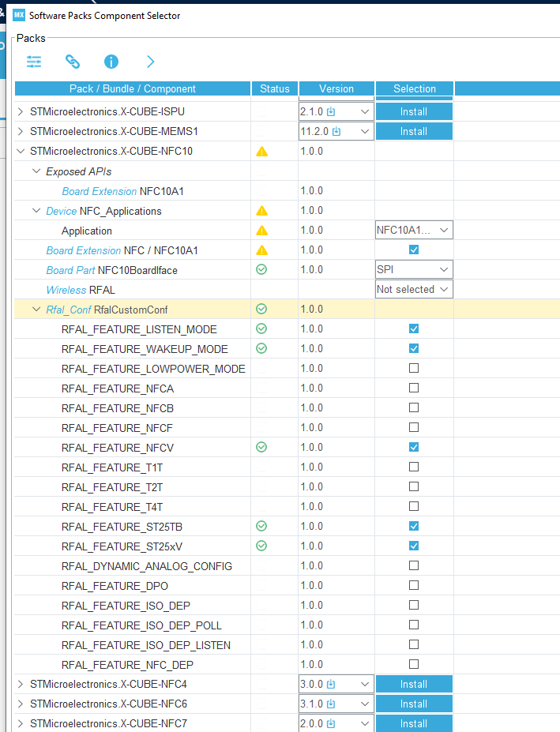Click warning icon on Device NFC_Applications row

(x=262, y=211)
